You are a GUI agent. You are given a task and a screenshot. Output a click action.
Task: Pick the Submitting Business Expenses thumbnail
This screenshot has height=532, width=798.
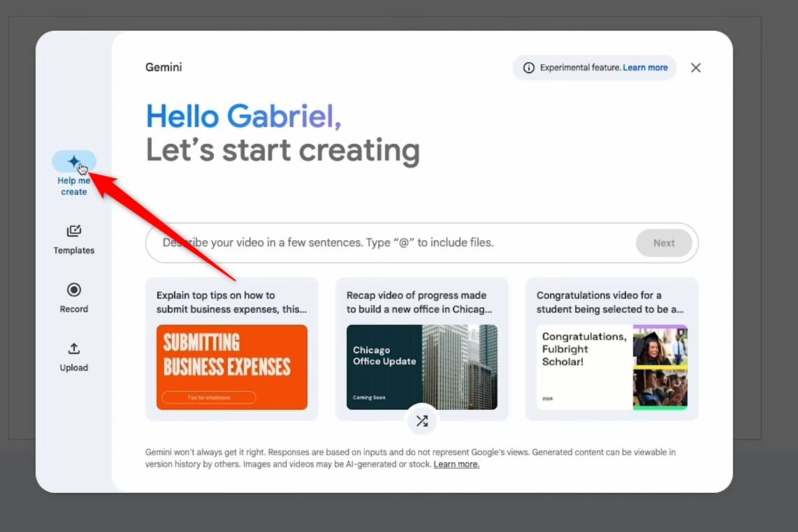[232, 367]
